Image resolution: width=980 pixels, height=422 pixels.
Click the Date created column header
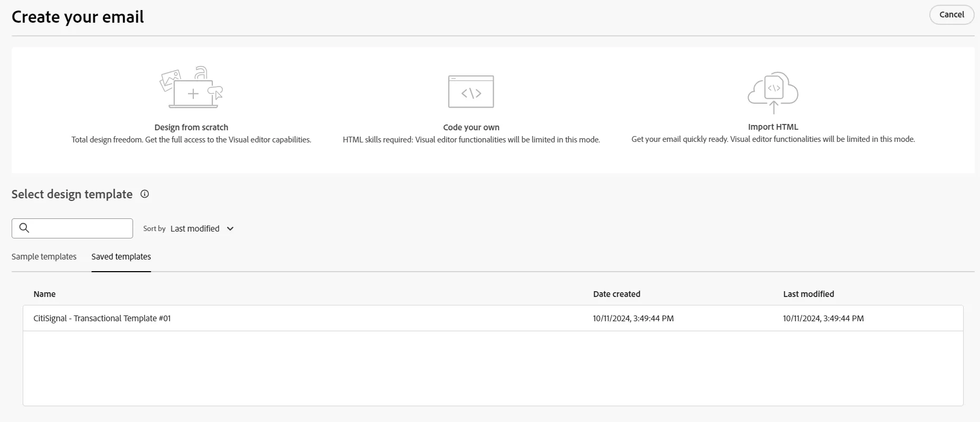tap(616, 294)
